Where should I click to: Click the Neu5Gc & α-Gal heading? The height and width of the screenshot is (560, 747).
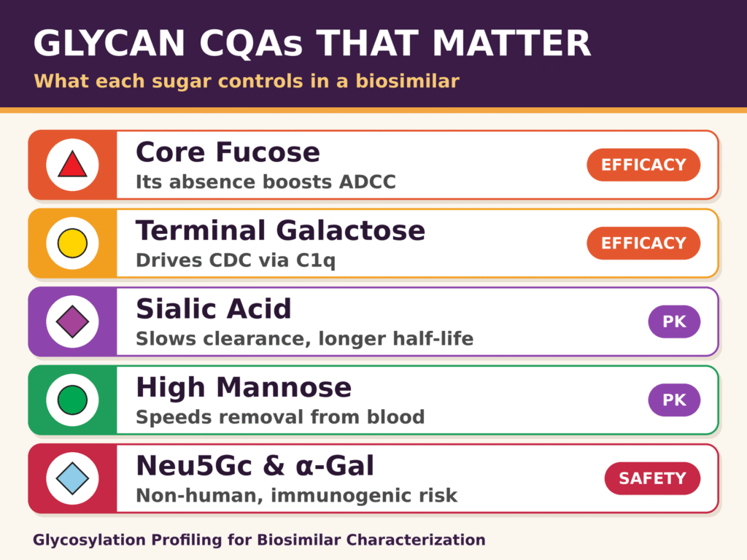click(x=255, y=465)
